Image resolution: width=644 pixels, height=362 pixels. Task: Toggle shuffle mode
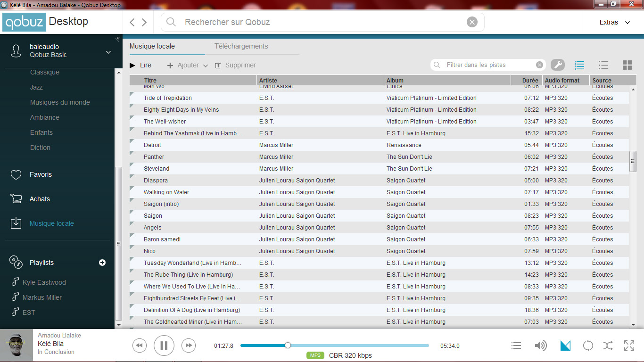click(x=608, y=346)
